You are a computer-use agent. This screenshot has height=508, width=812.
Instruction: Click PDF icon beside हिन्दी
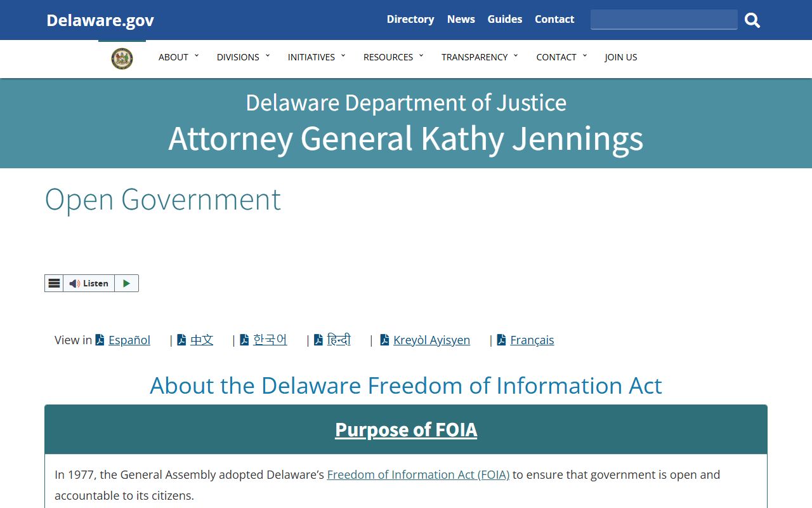(x=318, y=340)
